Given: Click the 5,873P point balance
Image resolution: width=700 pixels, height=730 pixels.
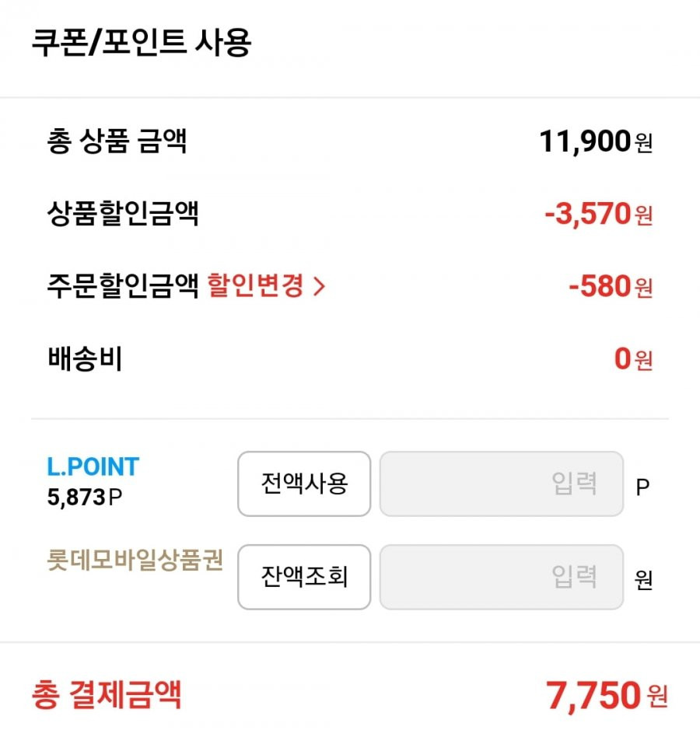Looking at the screenshot, I should 85,498.
